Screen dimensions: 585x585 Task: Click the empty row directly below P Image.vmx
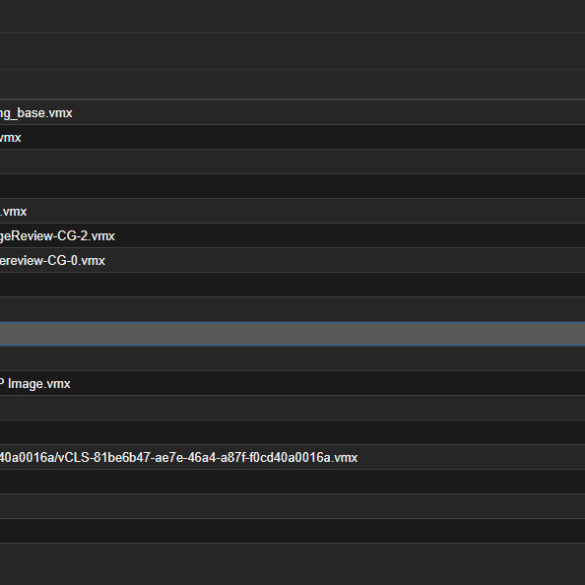(x=292, y=408)
